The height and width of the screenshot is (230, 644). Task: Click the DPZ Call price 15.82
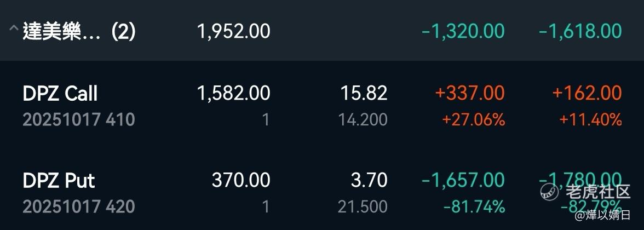tap(364, 93)
